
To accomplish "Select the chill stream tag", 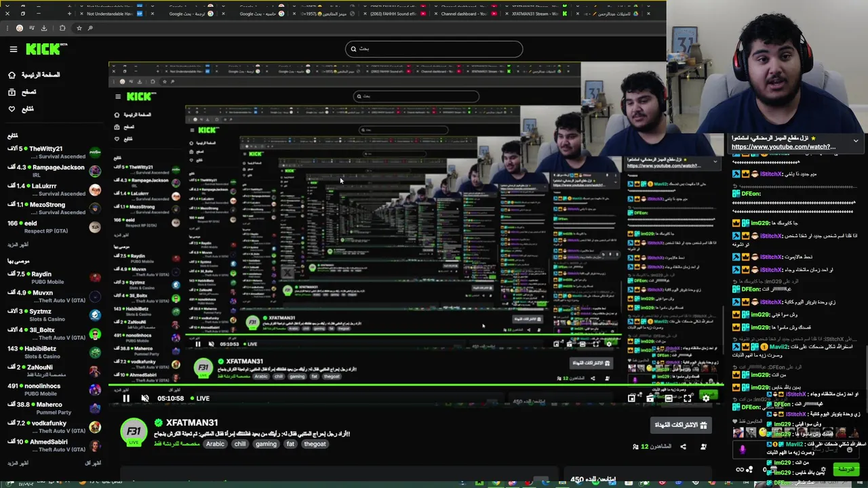I will tap(240, 444).
